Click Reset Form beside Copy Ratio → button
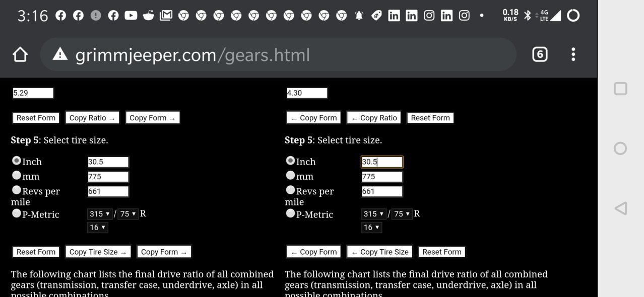Image resolution: width=644 pixels, height=297 pixels. coord(36,118)
